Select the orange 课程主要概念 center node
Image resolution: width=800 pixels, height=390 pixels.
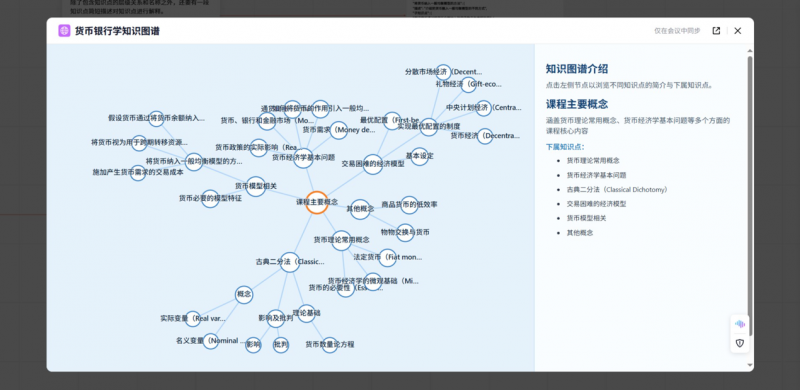(x=316, y=202)
